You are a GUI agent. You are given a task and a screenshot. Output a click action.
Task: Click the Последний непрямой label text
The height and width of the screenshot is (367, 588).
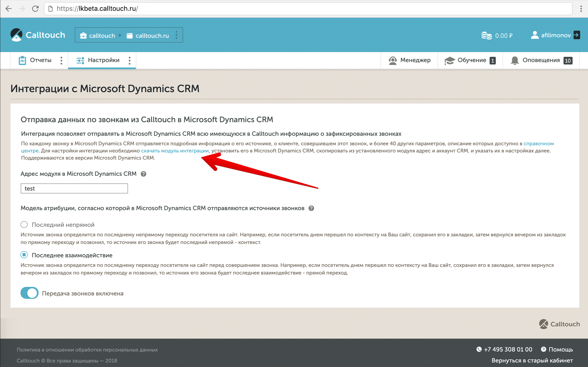pyautogui.click(x=63, y=225)
